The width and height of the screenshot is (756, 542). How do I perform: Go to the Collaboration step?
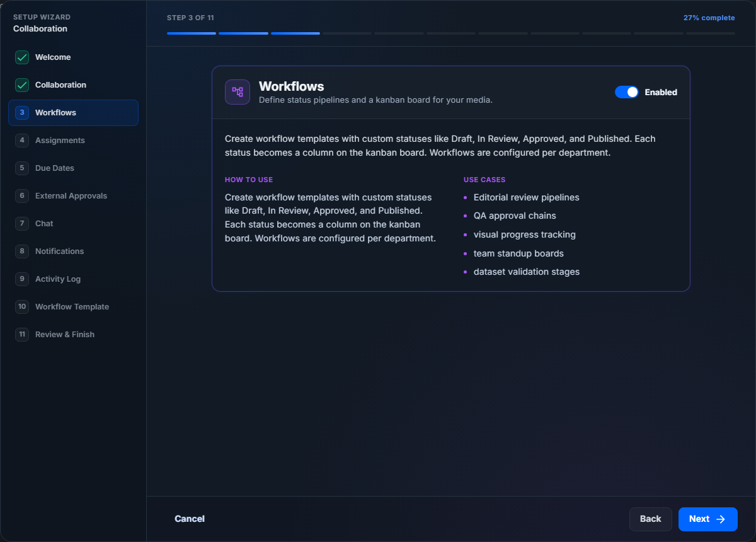(x=73, y=85)
